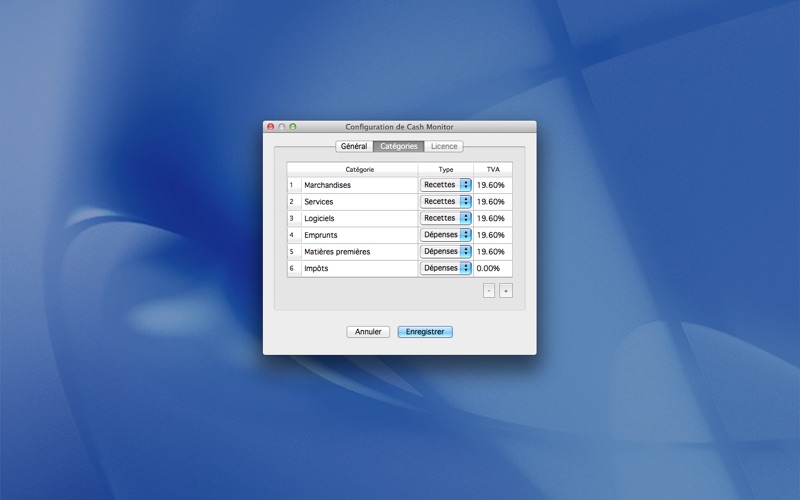The height and width of the screenshot is (500, 800).
Task: Edit the Marchandises category name
Action: pos(358,185)
